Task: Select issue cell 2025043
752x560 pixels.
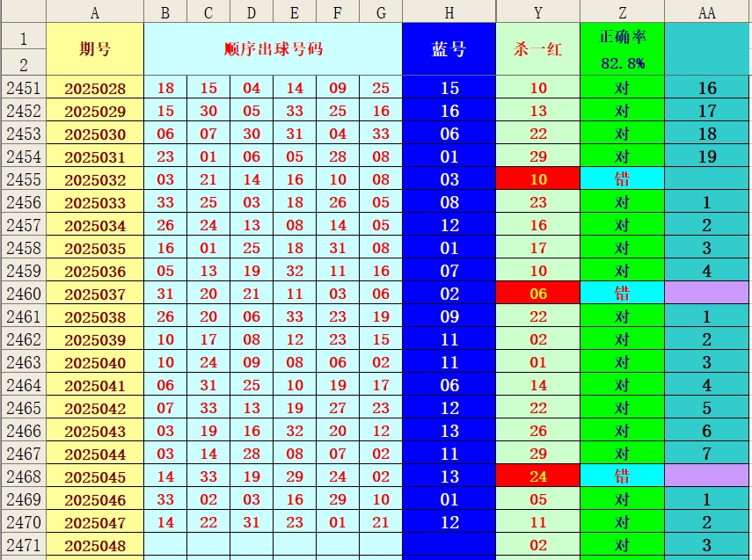Action: (95, 431)
